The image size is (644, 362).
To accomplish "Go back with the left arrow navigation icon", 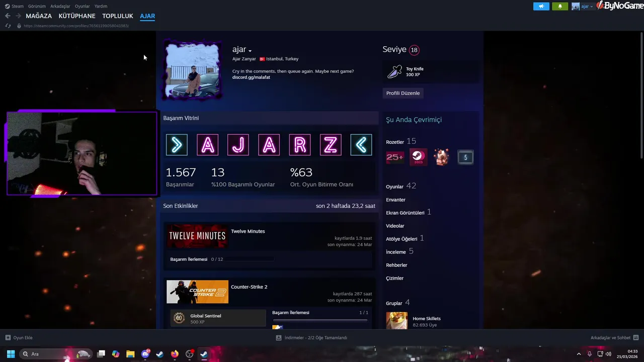I will point(8,16).
